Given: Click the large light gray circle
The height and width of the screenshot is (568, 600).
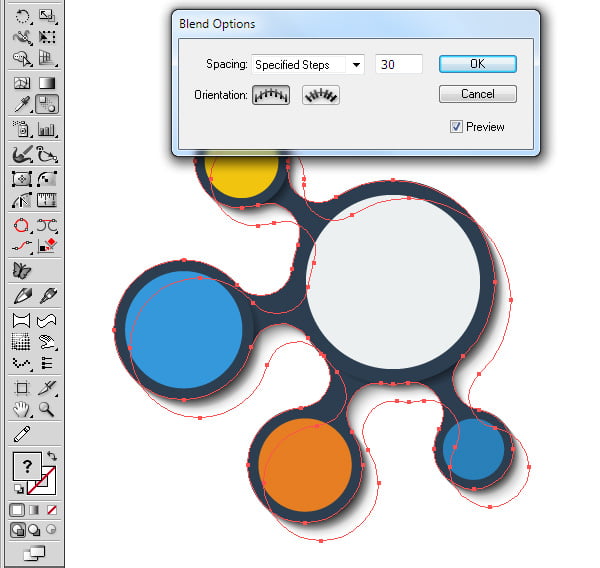Looking at the screenshot, I should 393,282.
